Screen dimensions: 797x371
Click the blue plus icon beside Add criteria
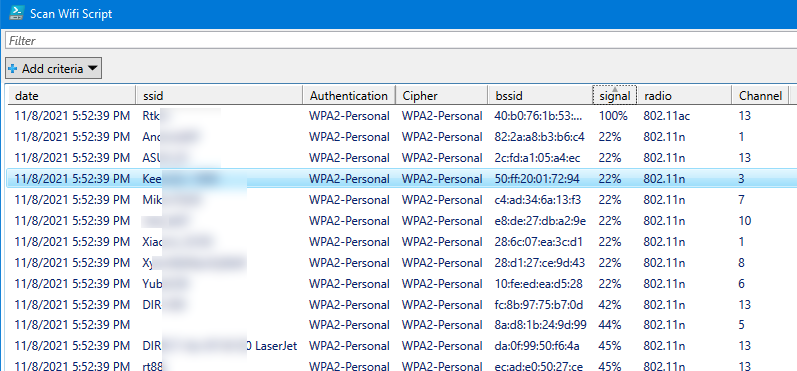13,69
